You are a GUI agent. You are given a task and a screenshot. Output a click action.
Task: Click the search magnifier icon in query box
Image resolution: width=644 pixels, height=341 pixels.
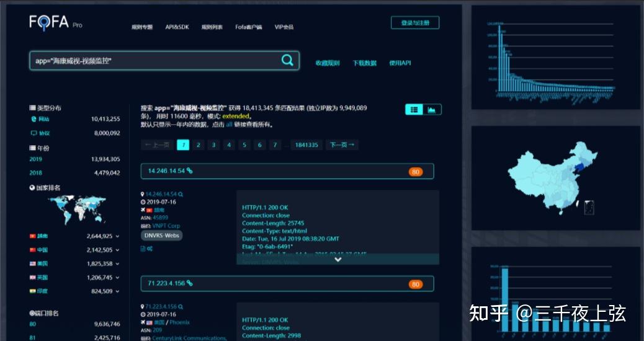click(287, 60)
